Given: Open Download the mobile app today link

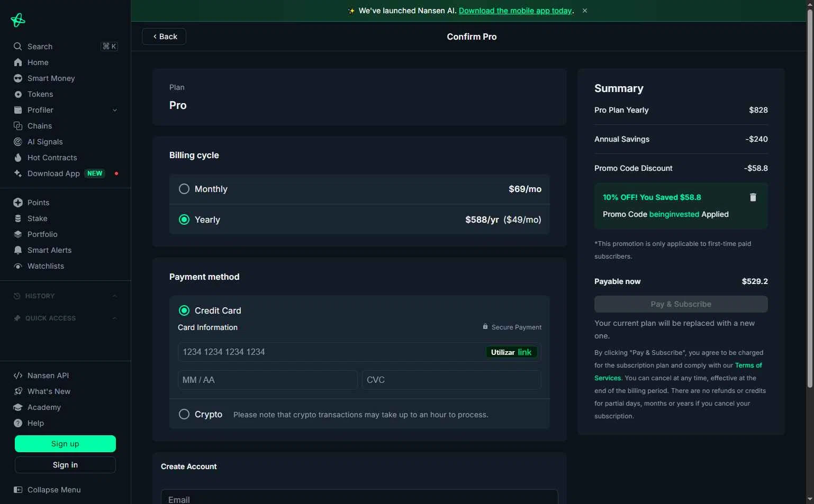Looking at the screenshot, I should click(x=515, y=11).
